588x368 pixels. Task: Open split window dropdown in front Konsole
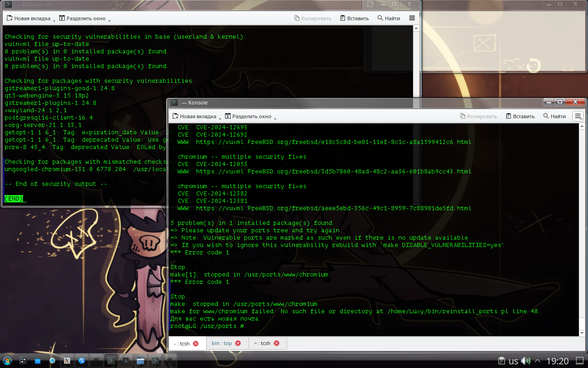click(x=275, y=118)
